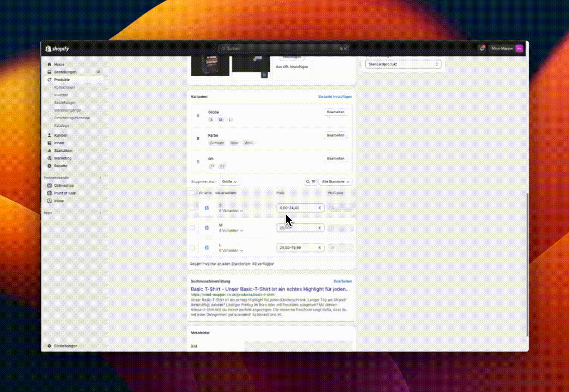Click the Statistiken bar chart icon
This screenshot has height=392, width=569.
50,150
